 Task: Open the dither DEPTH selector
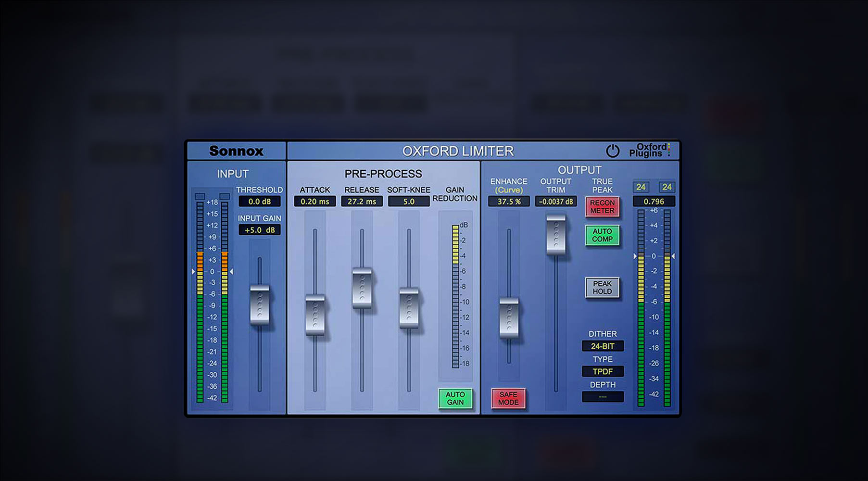pos(603,396)
